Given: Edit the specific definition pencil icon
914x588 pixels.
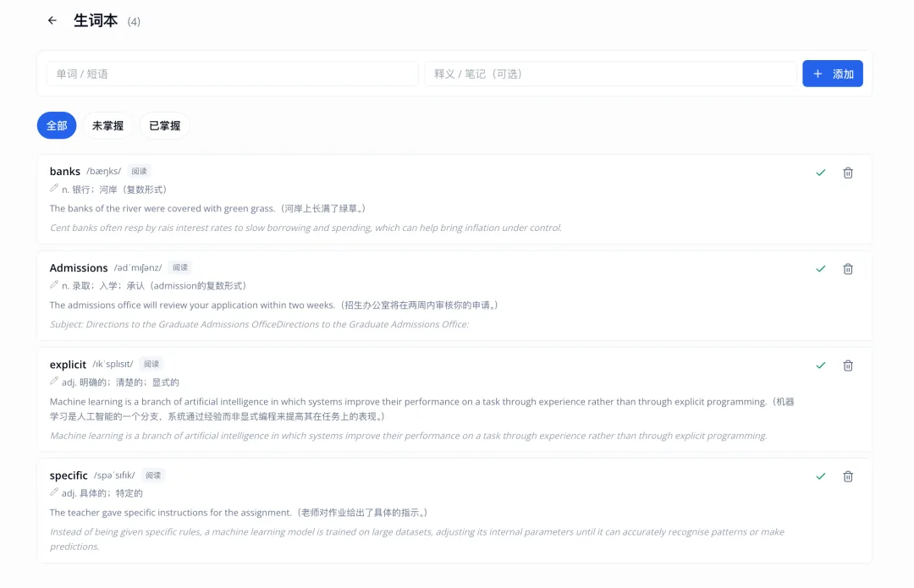Looking at the screenshot, I should click(x=54, y=492).
